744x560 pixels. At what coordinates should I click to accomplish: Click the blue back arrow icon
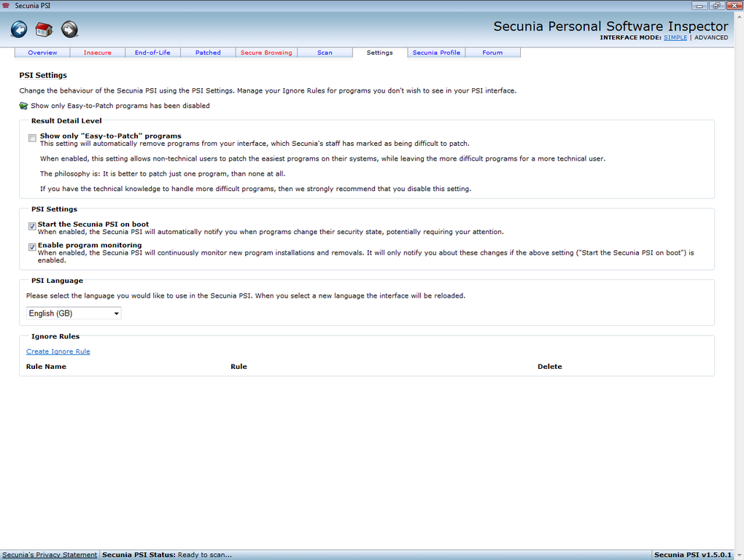click(x=19, y=29)
